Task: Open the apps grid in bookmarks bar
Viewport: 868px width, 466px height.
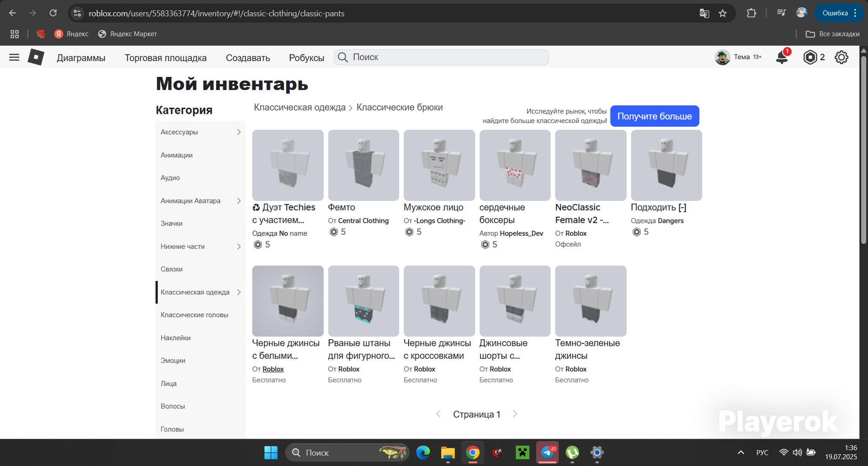Action: pyautogui.click(x=15, y=34)
